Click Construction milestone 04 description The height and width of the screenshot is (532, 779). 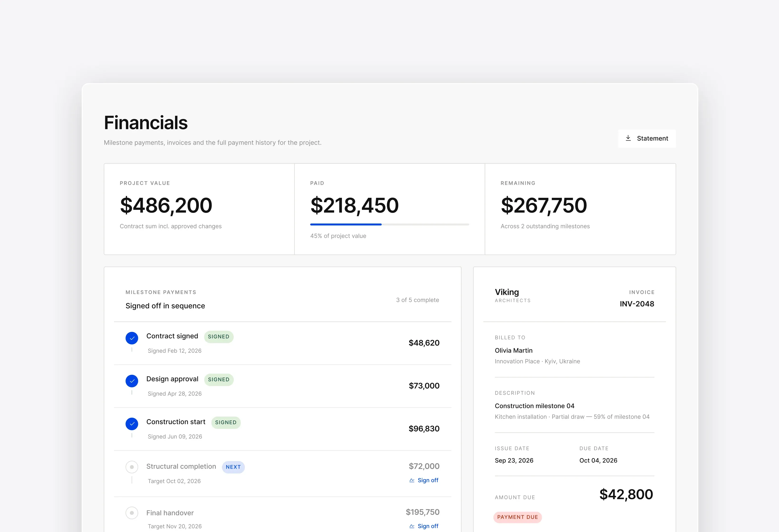coord(535,406)
